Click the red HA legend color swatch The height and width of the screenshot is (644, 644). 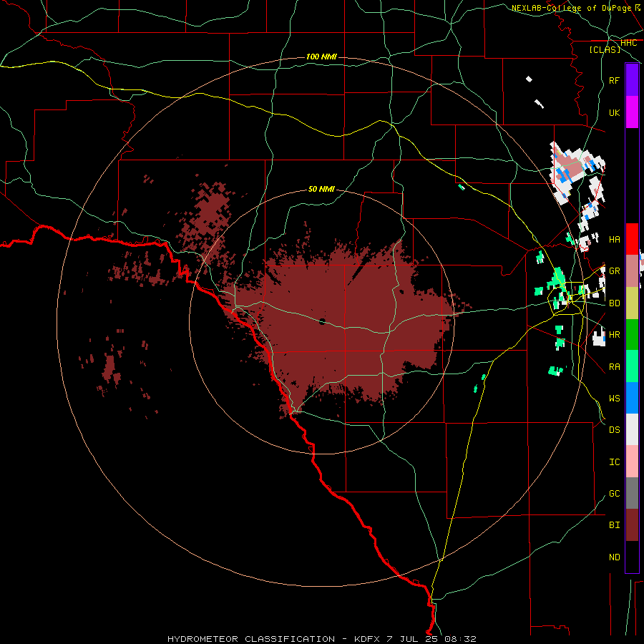coord(632,239)
